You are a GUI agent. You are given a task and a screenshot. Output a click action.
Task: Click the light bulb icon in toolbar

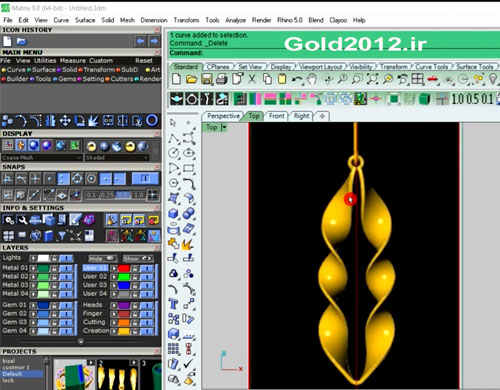(493, 79)
